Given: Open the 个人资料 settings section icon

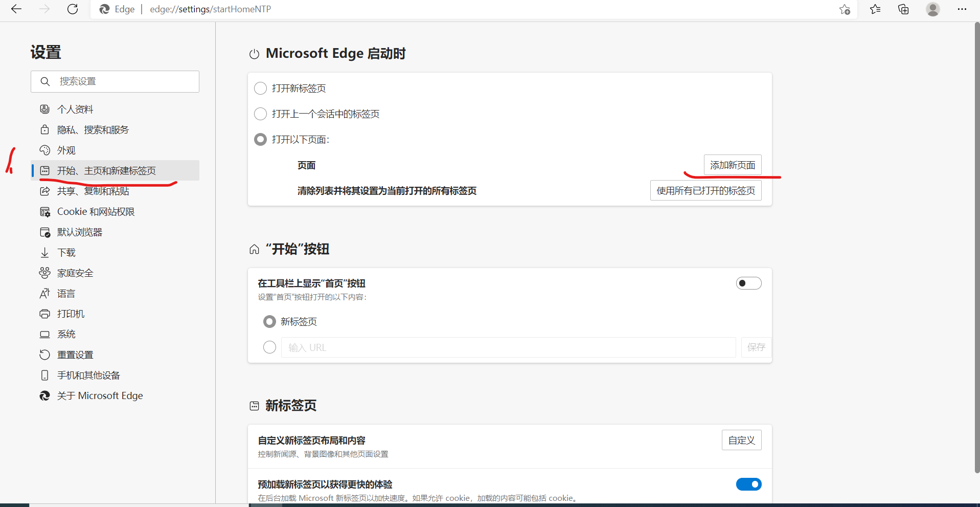Looking at the screenshot, I should pyautogui.click(x=44, y=108).
